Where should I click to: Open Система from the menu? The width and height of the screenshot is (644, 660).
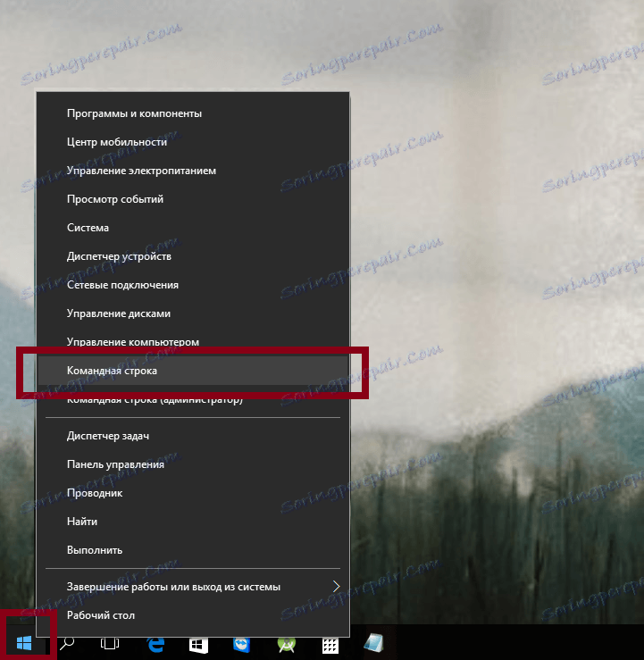[x=193, y=228]
